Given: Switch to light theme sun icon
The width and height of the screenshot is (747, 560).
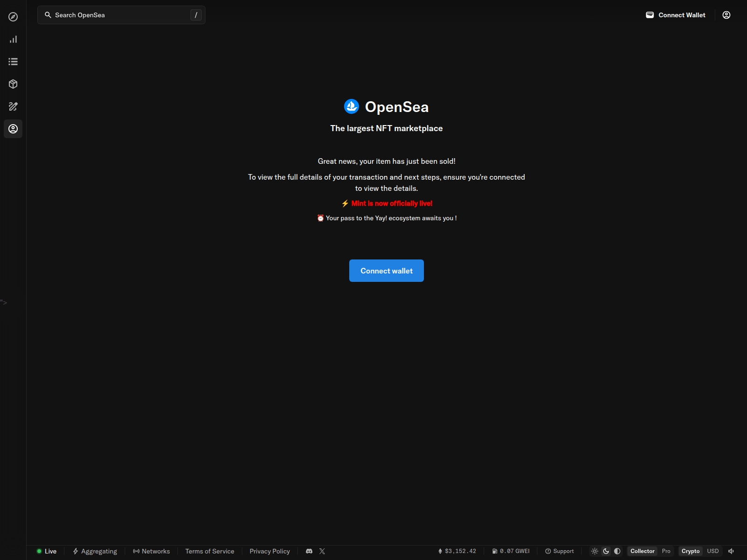Looking at the screenshot, I should (595, 551).
